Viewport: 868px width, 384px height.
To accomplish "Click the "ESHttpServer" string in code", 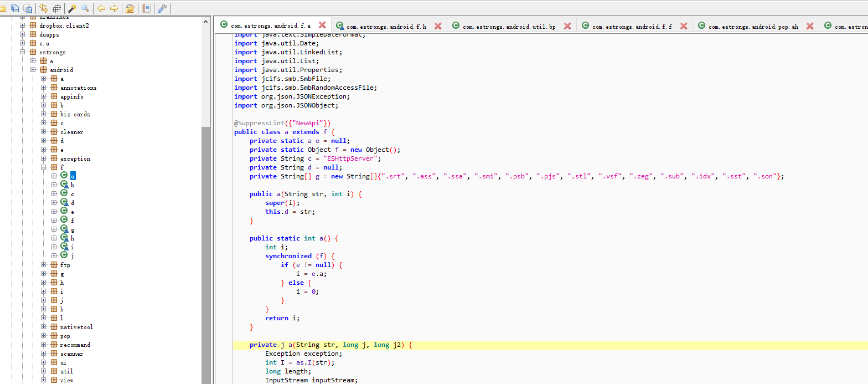I will tap(351, 158).
